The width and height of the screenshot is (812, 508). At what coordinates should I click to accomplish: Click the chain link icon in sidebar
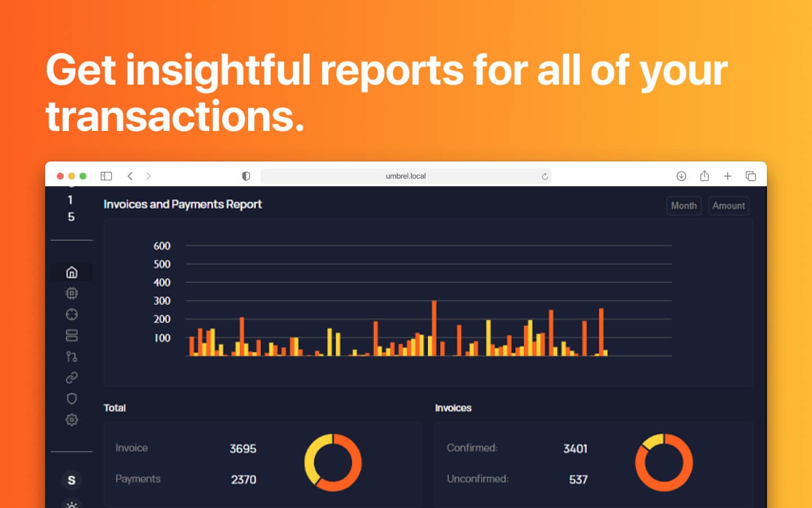coord(72,378)
